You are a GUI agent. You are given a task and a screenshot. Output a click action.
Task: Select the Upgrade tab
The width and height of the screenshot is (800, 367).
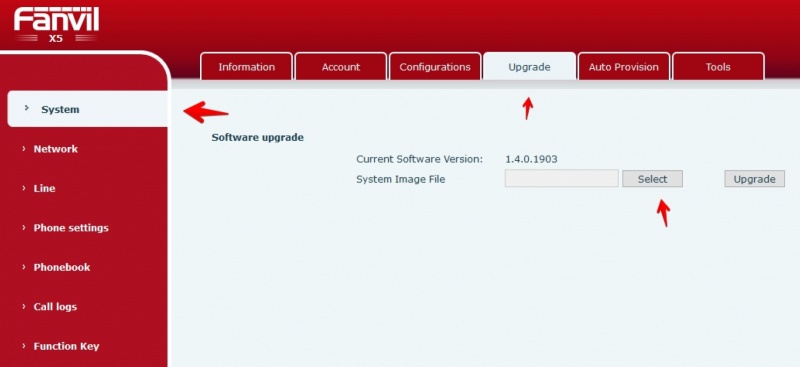[529, 67]
